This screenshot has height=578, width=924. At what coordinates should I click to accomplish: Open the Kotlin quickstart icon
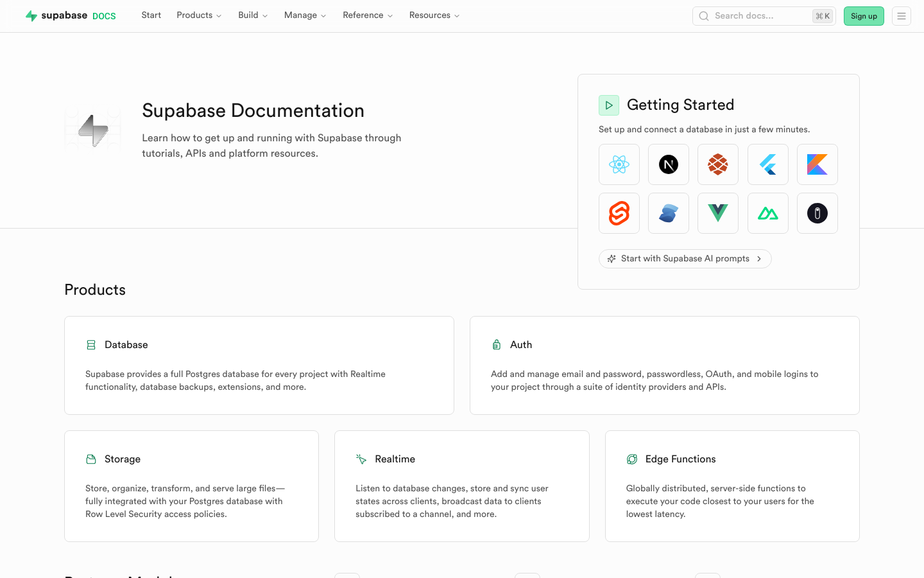(x=817, y=164)
